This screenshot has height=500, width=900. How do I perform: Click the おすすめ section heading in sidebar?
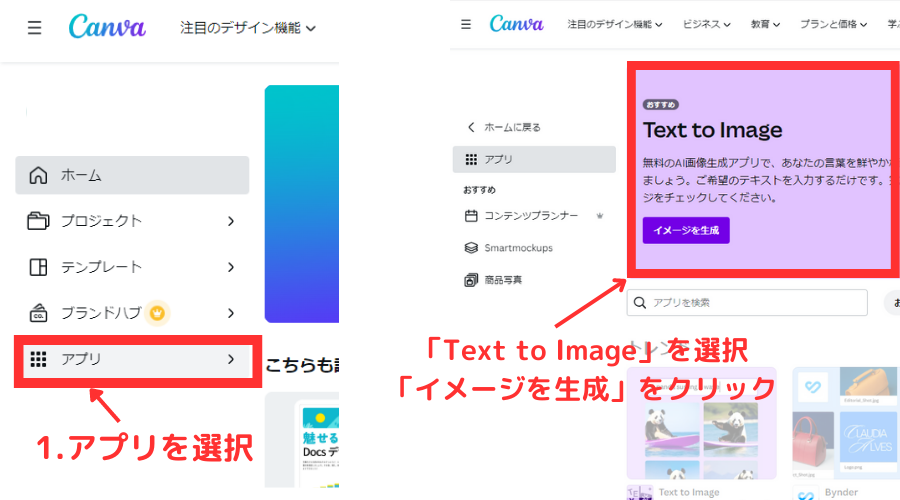click(479, 190)
